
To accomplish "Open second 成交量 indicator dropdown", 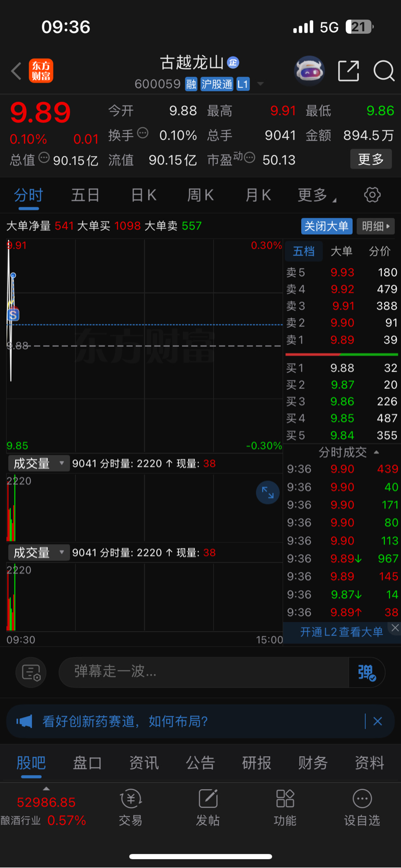I will point(39,553).
